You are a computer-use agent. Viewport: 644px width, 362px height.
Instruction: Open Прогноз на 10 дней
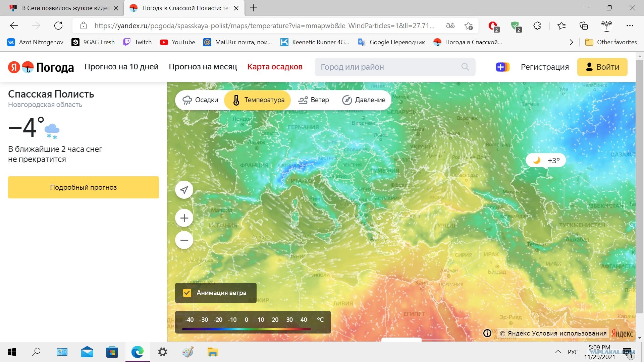point(121,67)
